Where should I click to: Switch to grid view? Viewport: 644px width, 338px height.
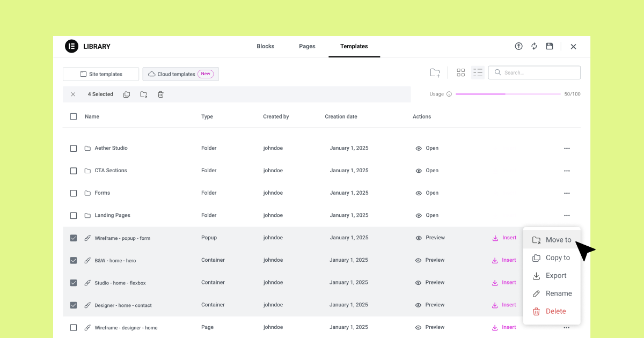point(460,72)
